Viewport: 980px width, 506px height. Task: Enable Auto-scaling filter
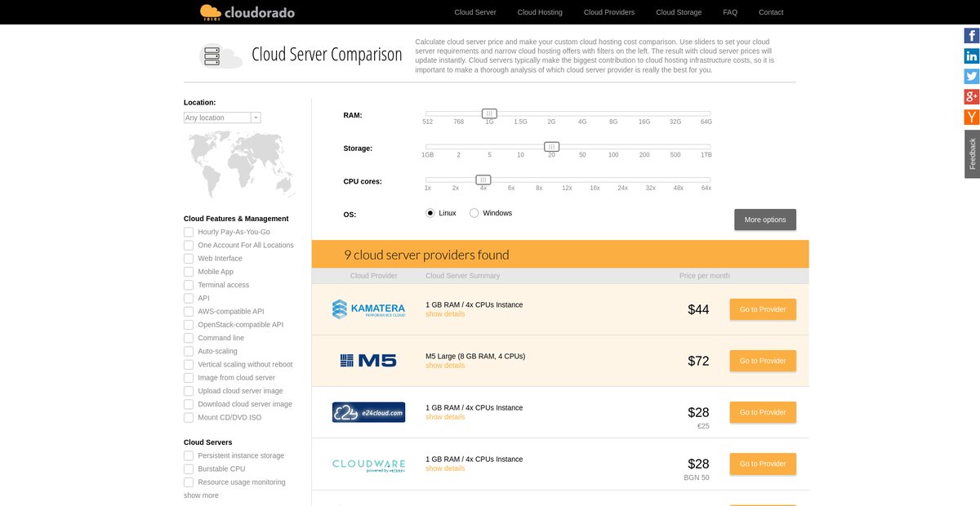click(x=189, y=351)
